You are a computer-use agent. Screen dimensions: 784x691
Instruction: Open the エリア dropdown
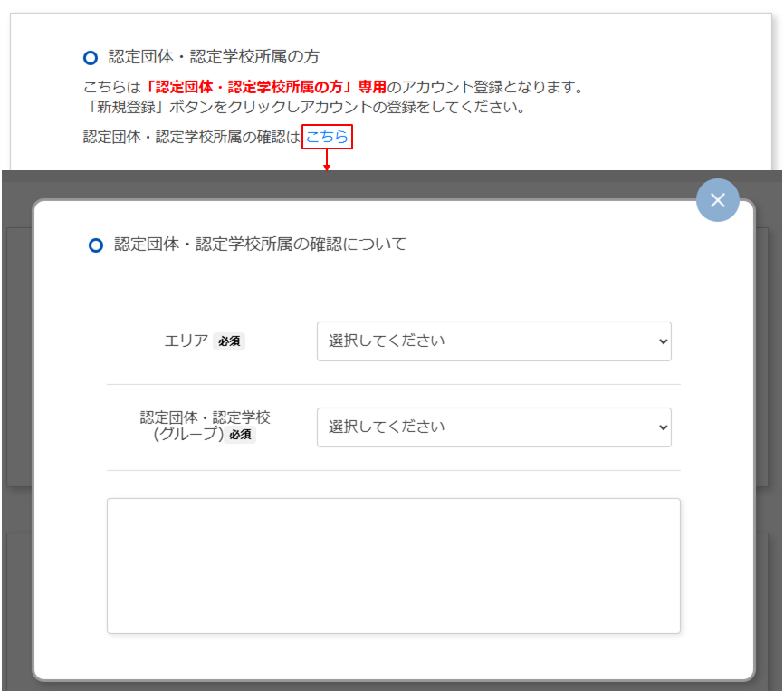click(493, 341)
